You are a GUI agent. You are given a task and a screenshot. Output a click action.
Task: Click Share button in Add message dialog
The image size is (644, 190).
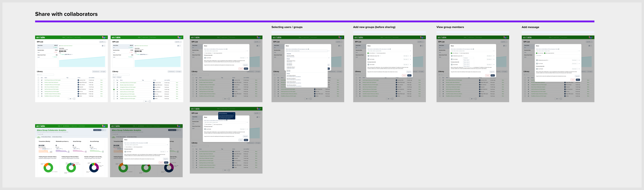point(578,80)
